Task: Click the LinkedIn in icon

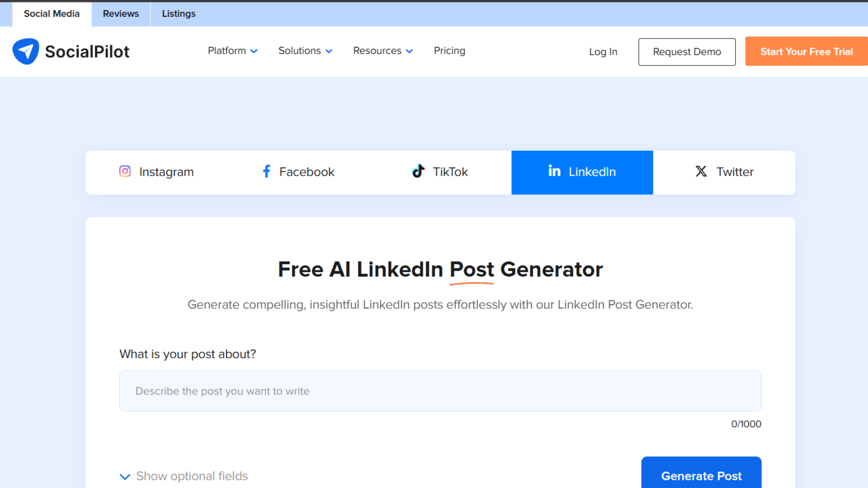Action: click(x=554, y=171)
